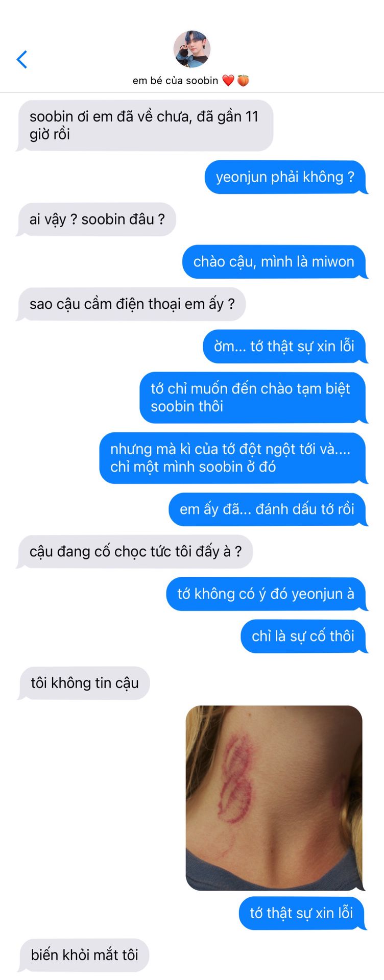Tap message 'chỉ là sự cố thôi'
The width and height of the screenshot is (384, 980).
[x=303, y=636]
